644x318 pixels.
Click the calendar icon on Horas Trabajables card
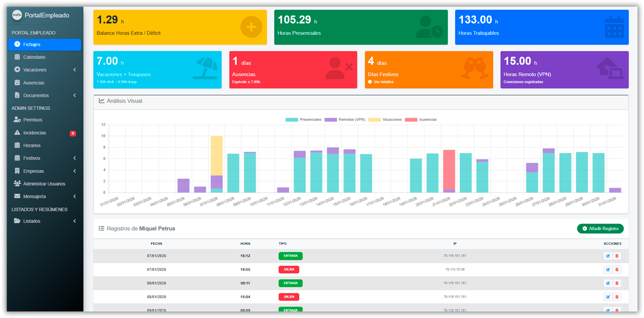pyautogui.click(x=614, y=27)
